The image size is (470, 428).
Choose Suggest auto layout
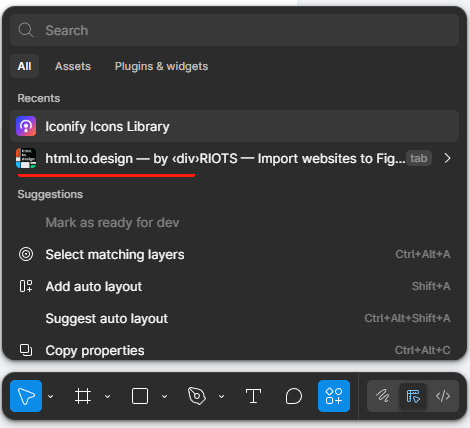click(x=234, y=318)
